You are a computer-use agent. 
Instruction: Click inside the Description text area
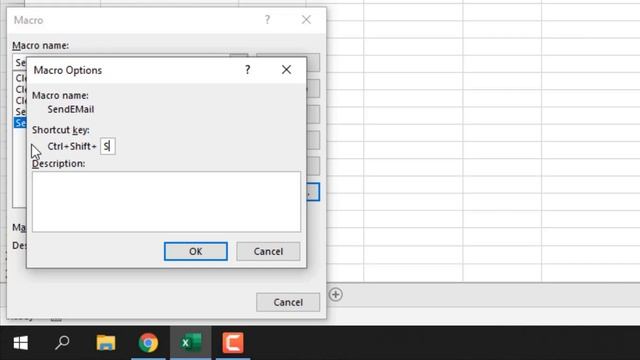coord(166,202)
